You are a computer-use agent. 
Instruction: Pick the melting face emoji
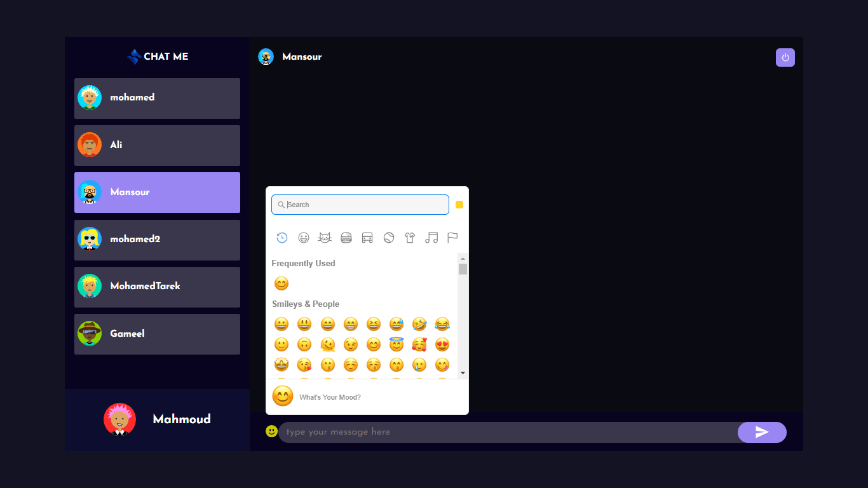pos(328,344)
